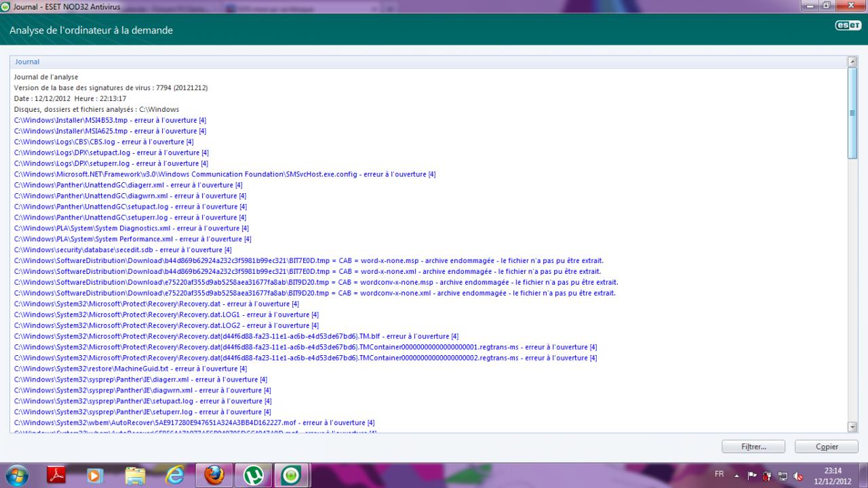Select the TMContainer ending 002.regtrans-ms line
868x488 pixels.
306,358
